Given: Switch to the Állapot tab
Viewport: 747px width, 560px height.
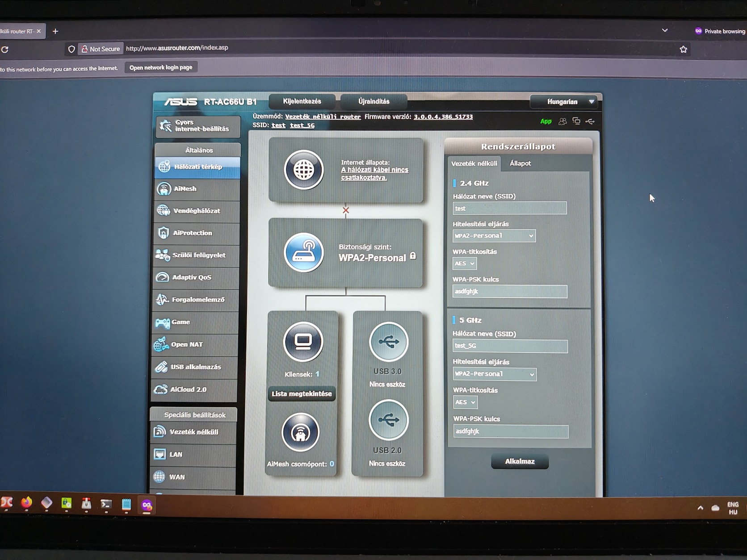Looking at the screenshot, I should (x=520, y=163).
